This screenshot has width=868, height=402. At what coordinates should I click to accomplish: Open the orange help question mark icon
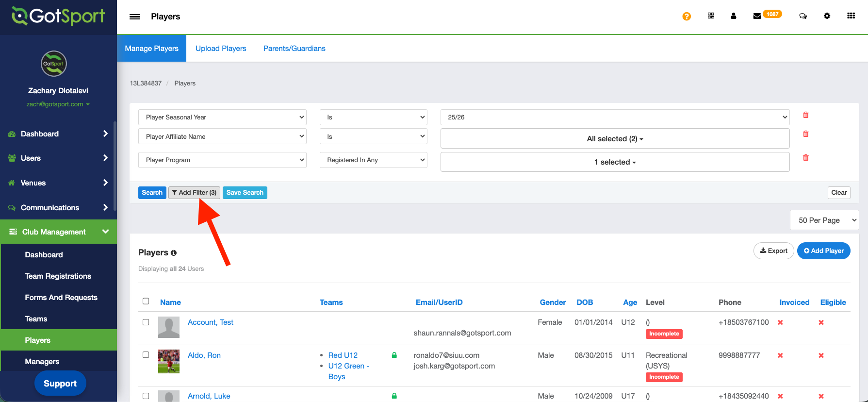point(687,17)
